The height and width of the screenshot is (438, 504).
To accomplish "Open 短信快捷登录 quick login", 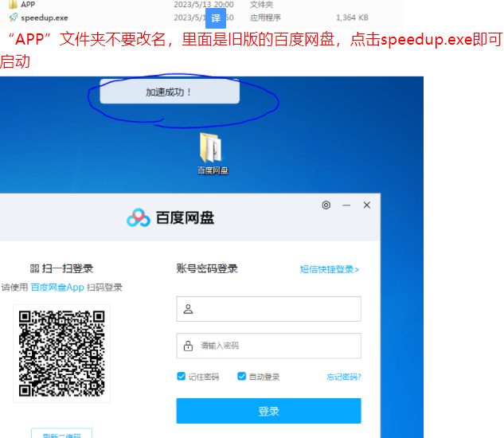I will (x=330, y=270).
